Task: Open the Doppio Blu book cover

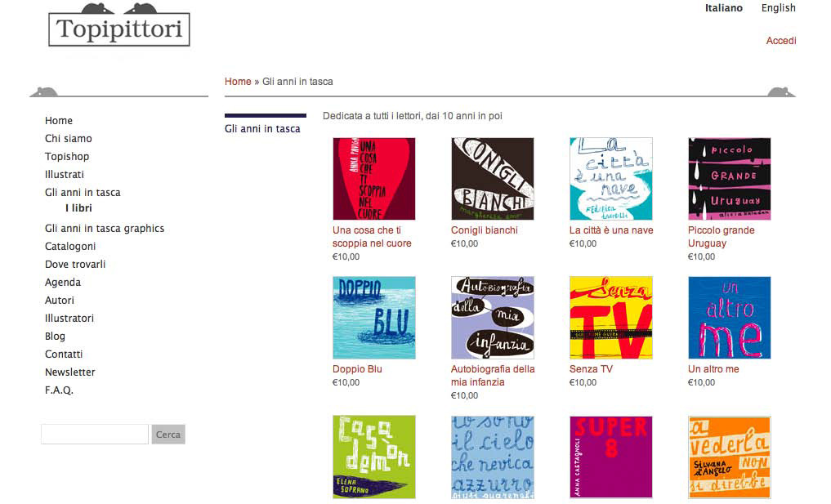Action: pos(374,318)
